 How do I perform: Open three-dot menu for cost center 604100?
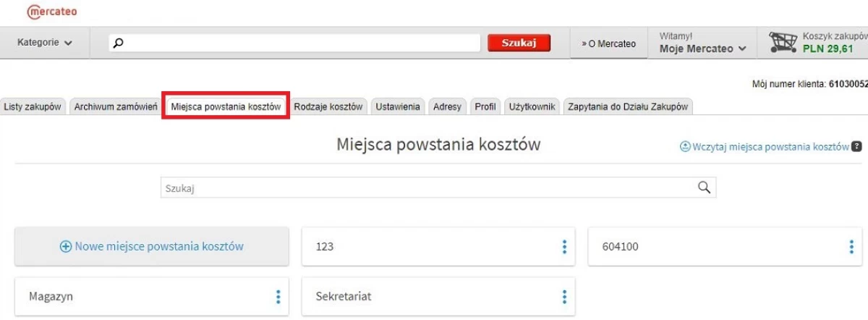[x=851, y=247]
